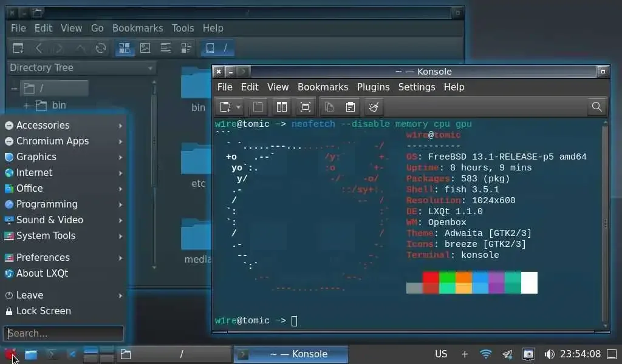Open the Tools menu in file manager
622x364 pixels.
(x=183, y=28)
